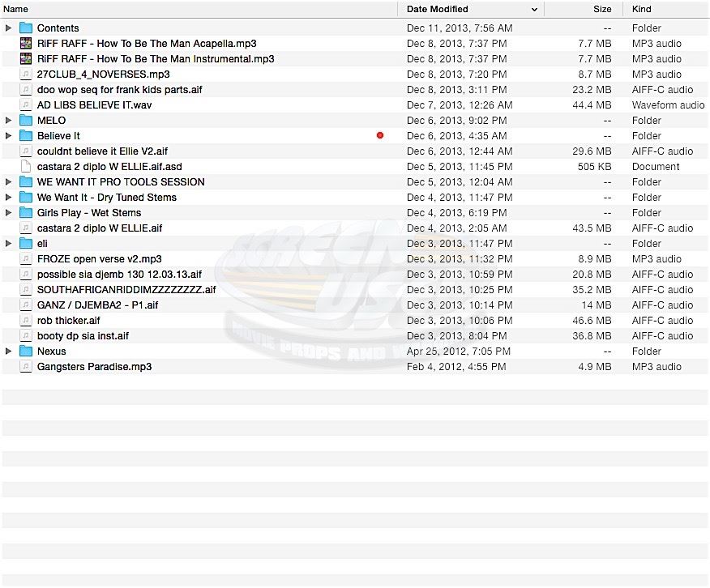Screen dimensions: 710x588
Task: Click the red tag dot on Believe It
Action: point(380,136)
